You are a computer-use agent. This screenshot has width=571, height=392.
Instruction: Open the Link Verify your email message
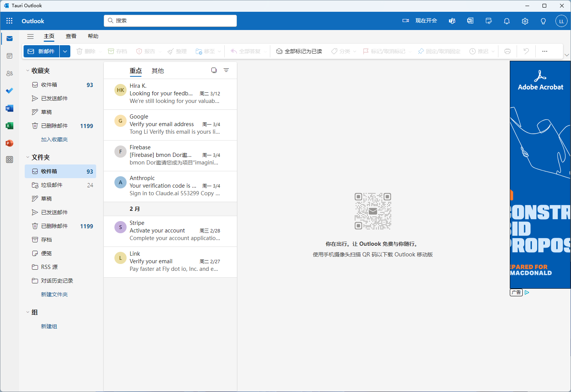point(170,262)
